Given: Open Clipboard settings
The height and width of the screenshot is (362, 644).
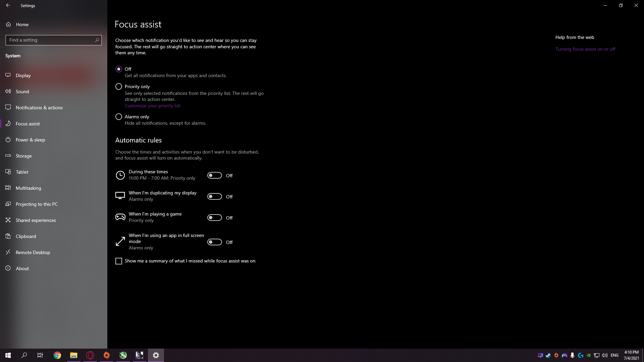Looking at the screenshot, I should (x=54, y=236).
